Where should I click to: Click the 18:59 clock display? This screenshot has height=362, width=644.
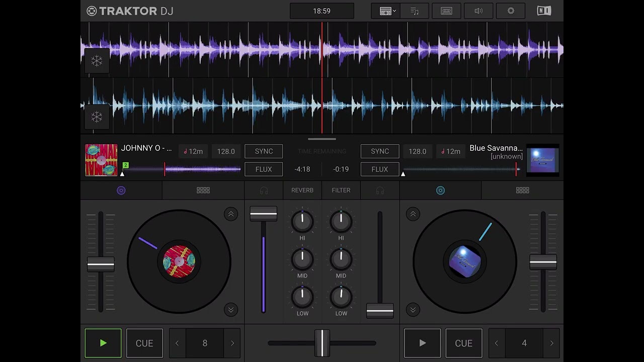click(322, 11)
